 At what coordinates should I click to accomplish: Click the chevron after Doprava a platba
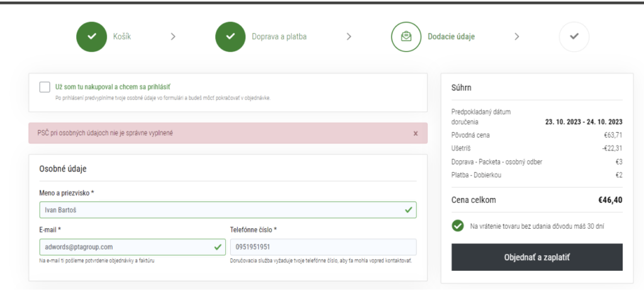click(x=349, y=36)
